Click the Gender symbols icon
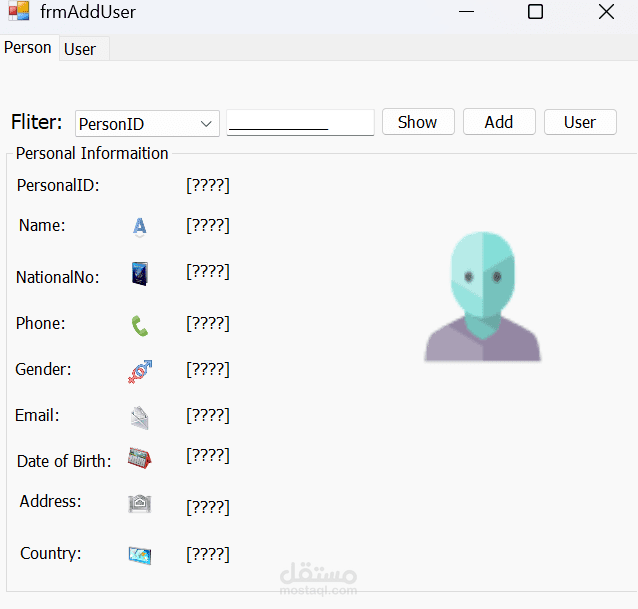Viewport: 638px width, 609px height. point(140,371)
